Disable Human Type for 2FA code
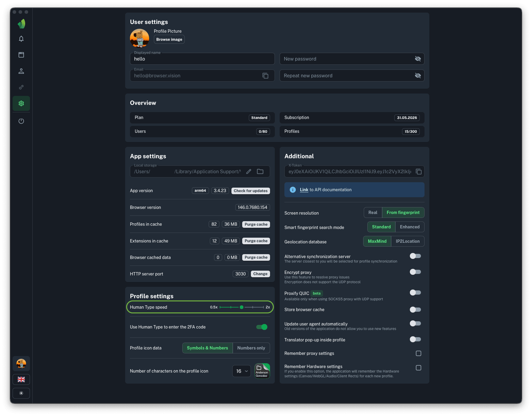Viewport: 532px width, 416px height. pos(262,327)
